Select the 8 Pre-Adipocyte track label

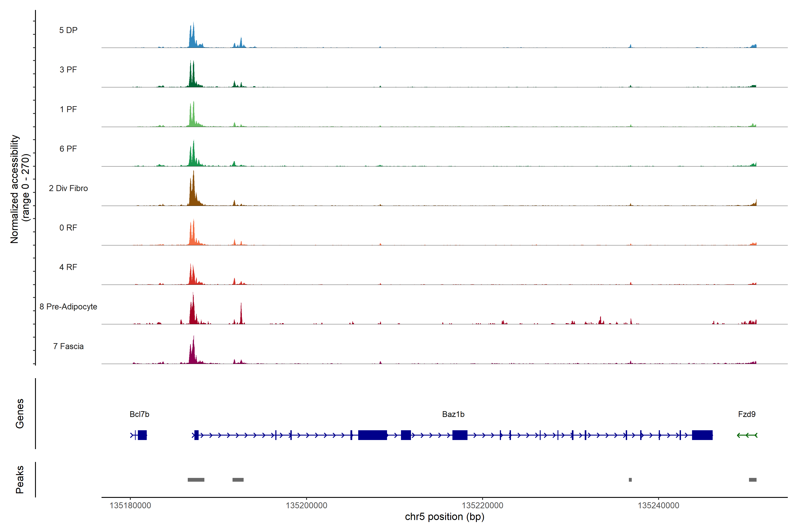pos(68,306)
